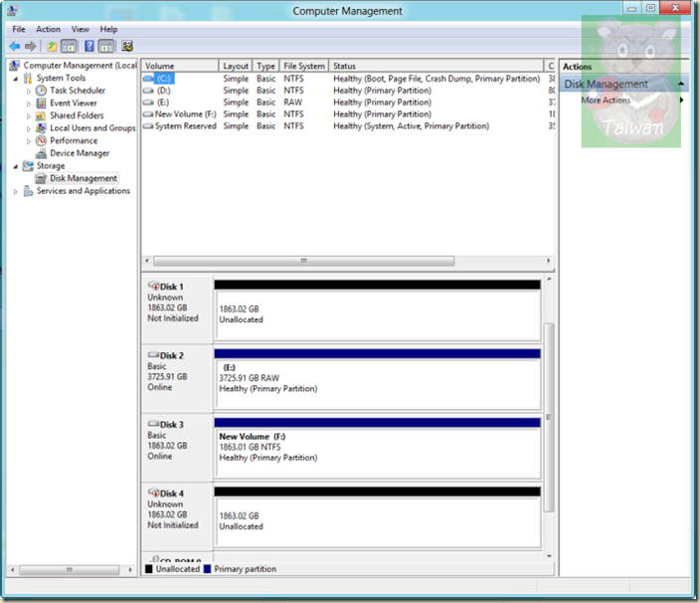Collapse the System Tools tree node
The image size is (700, 603).
tap(16, 79)
